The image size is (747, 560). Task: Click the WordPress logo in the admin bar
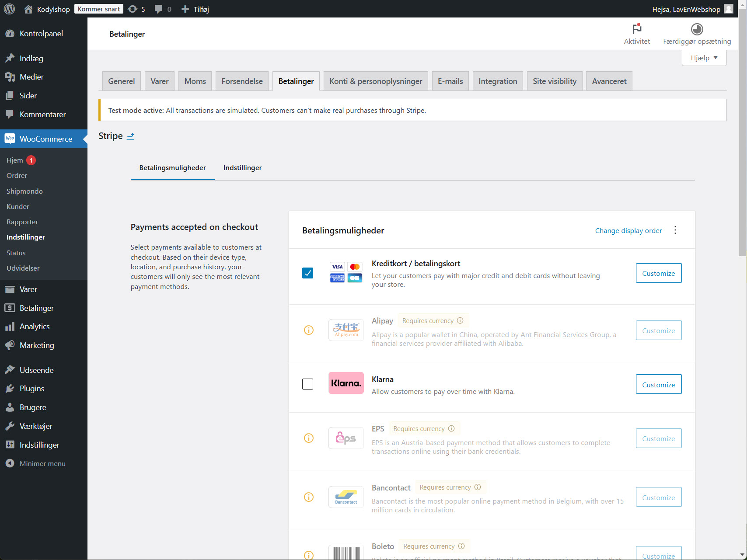pyautogui.click(x=9, y=9)
